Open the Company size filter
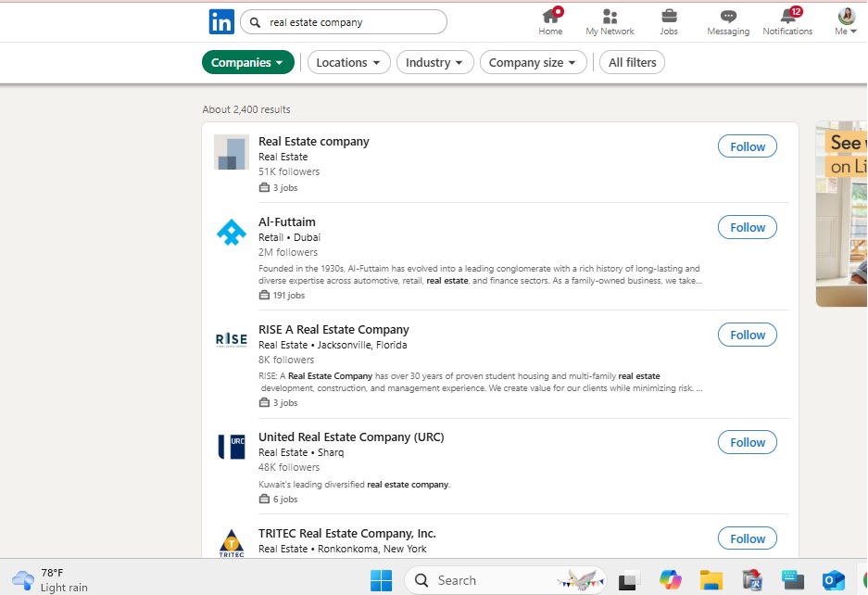The height and width of the screenshot is (595, 868). click(533, 63)
